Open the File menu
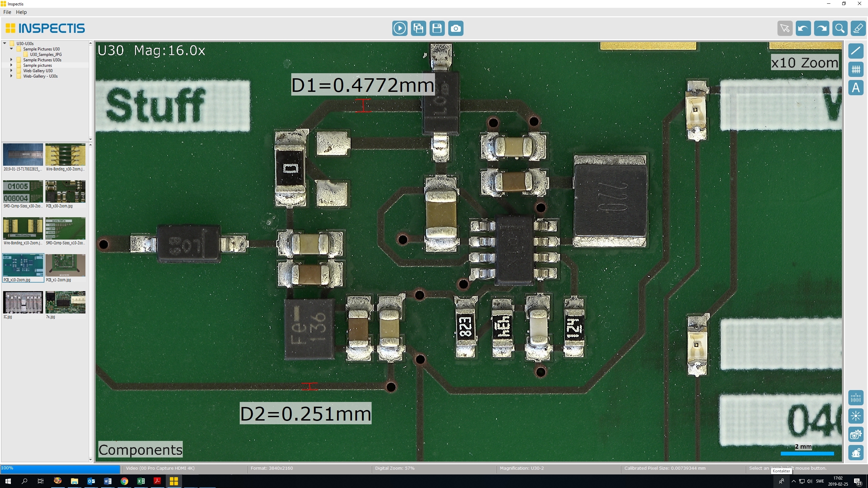Viewport: 868px width, 488px height. (7, 12)
